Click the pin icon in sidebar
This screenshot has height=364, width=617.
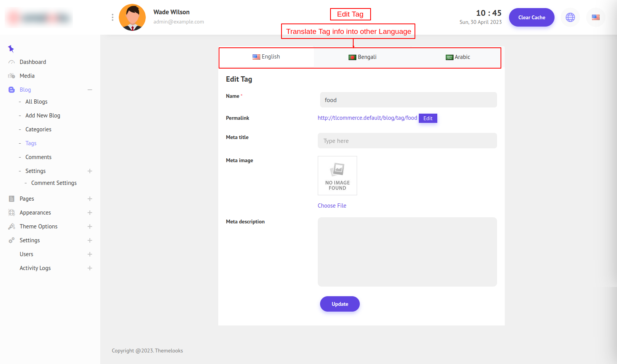coord(11,49)
